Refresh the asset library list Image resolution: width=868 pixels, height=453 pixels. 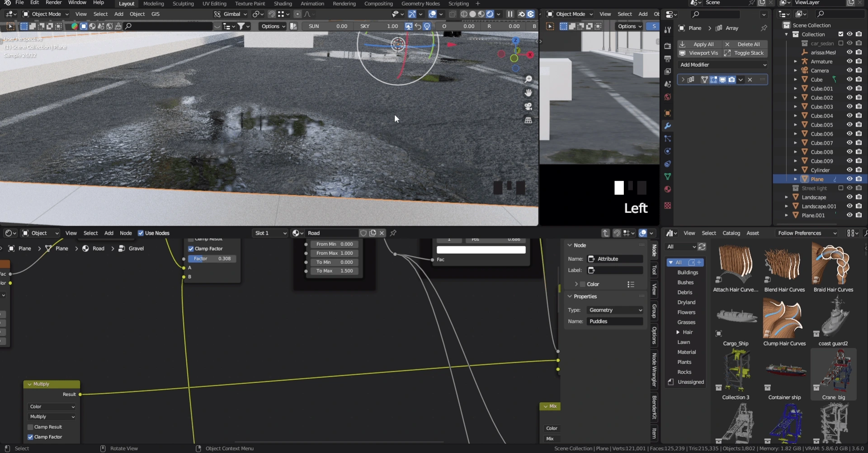tap(702, 247)
